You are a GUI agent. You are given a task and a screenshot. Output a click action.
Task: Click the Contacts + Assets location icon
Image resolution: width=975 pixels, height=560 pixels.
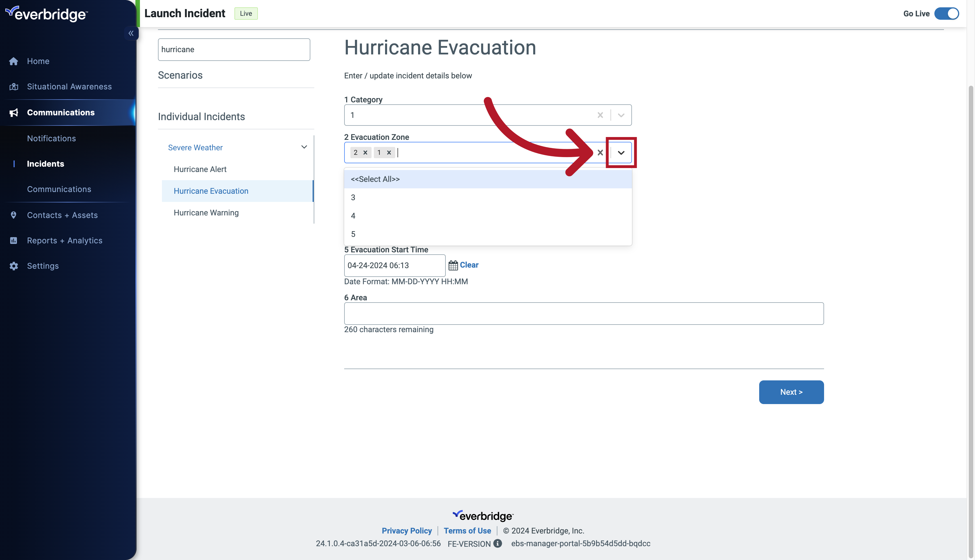tap(13, 215)
